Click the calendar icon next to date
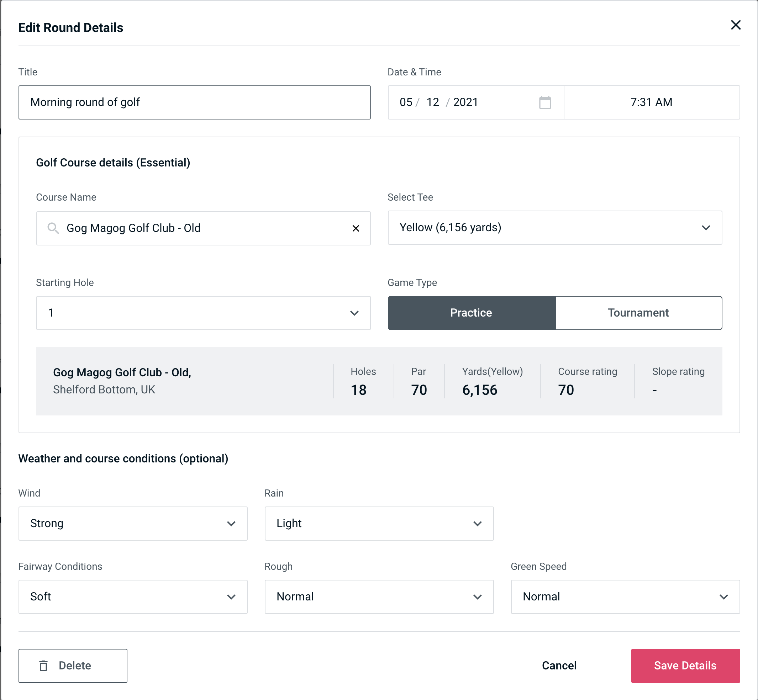 tap(545, 102)
